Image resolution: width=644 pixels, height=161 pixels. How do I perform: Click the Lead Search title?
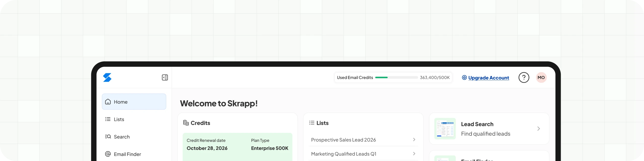point(477,124)
